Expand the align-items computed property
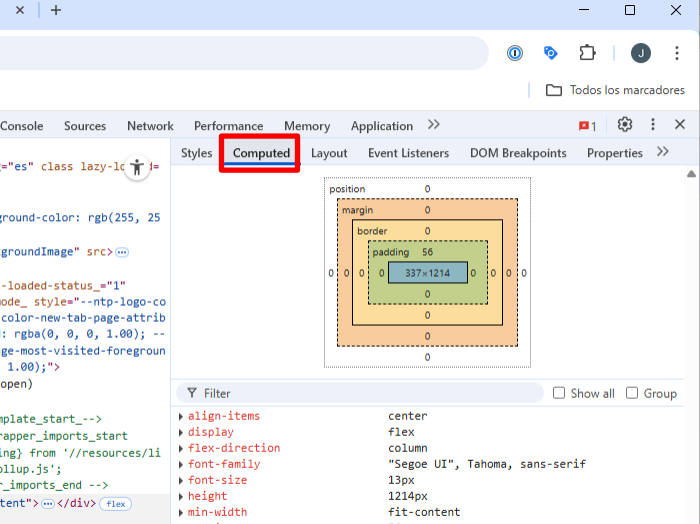 (181, 416)
